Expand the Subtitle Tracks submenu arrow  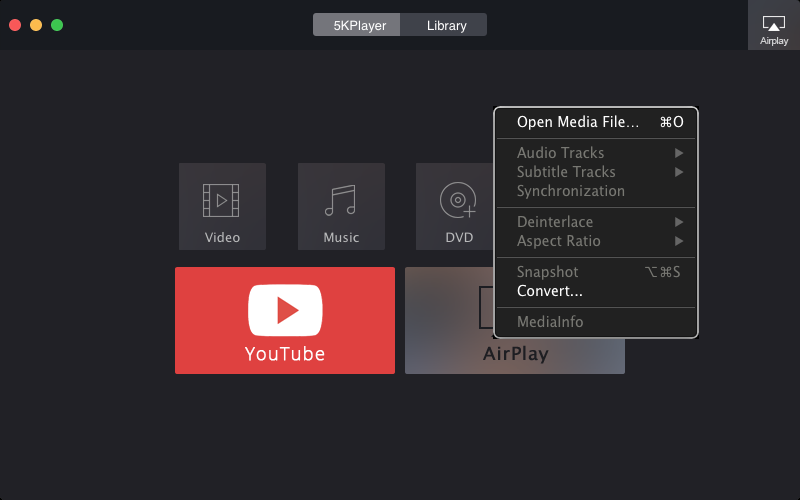click(x=679, y=172)
